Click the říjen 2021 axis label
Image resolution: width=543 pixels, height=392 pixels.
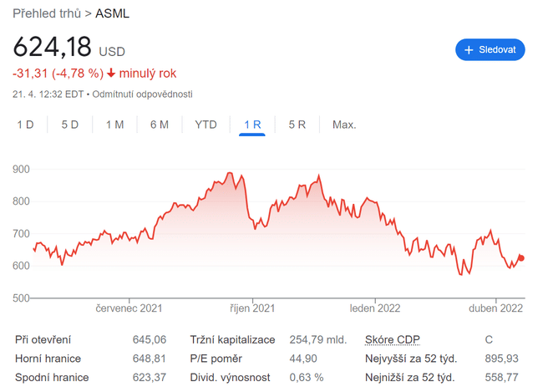[252, 308]
